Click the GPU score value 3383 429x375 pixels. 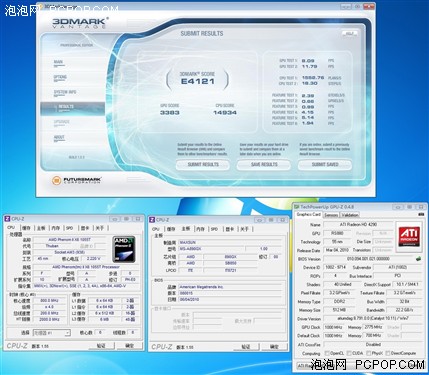point(170,113)
